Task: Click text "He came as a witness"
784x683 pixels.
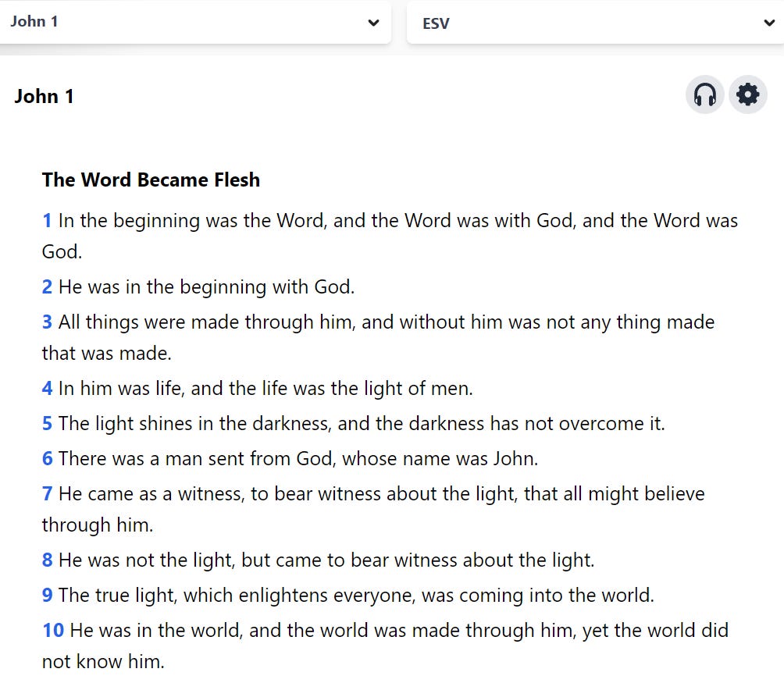Action: pyautogui.click(x=151, y=493)
